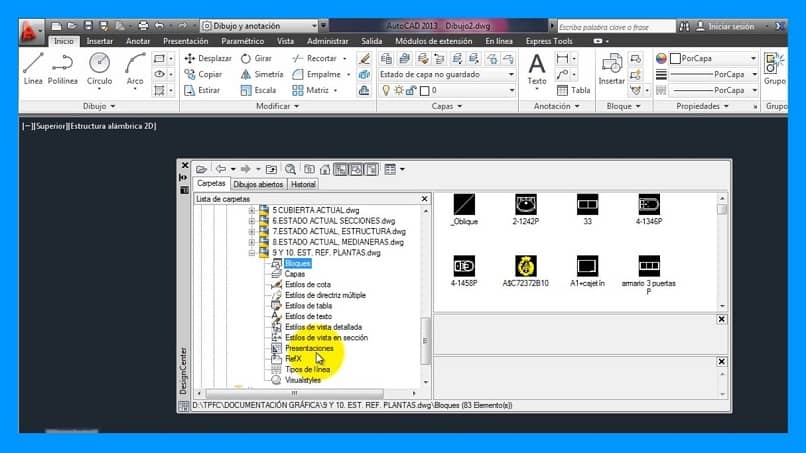806x453 pixels.
Task: Click the Search icon in DesignCenter toolbar
Action: [290, 169]
